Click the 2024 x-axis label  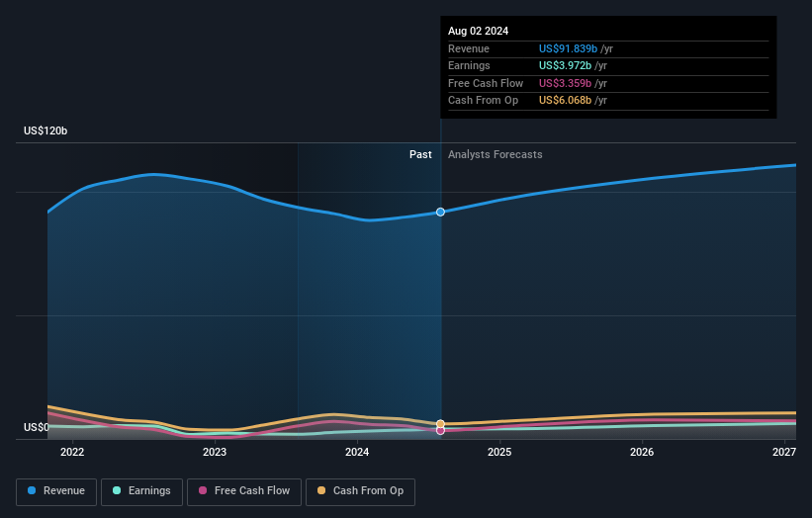(x=357, y=452)
